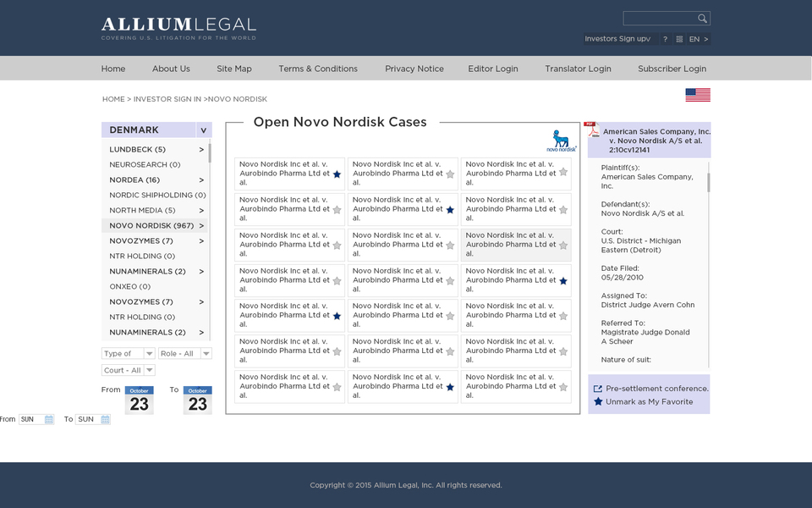Expand the NORDEA (16) arrow
The height and width of the screenshot is (508, 812).
pos(201,180)
